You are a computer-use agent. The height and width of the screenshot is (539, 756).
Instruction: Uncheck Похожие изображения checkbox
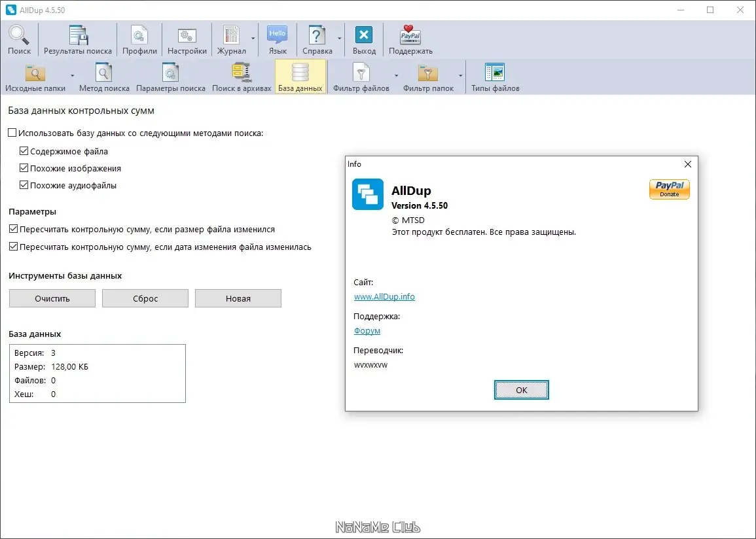[24, 167]
